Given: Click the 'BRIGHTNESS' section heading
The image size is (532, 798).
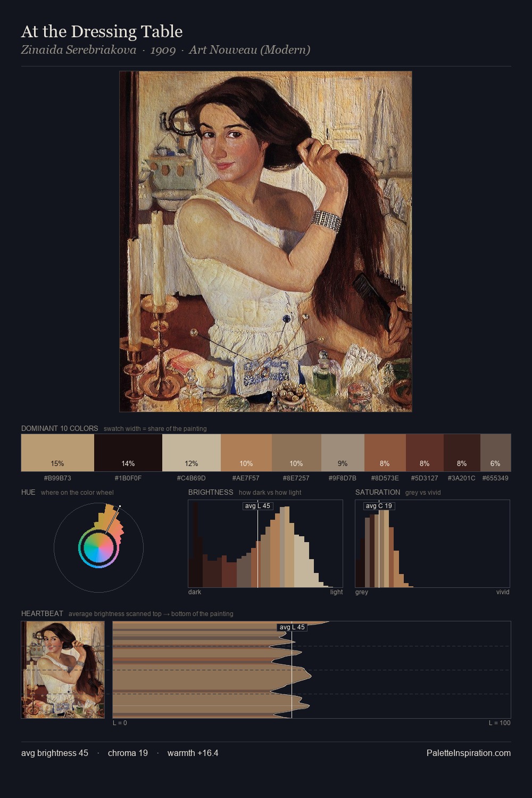Looking at the screenshot, I should 211,492.
